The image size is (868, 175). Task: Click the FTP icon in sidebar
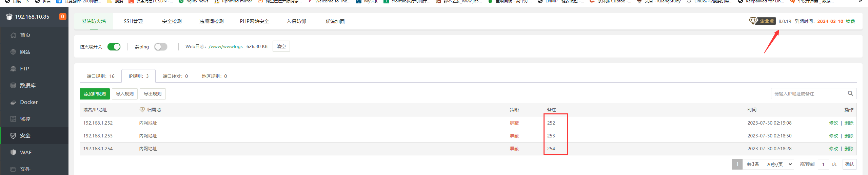click(13, 69)
